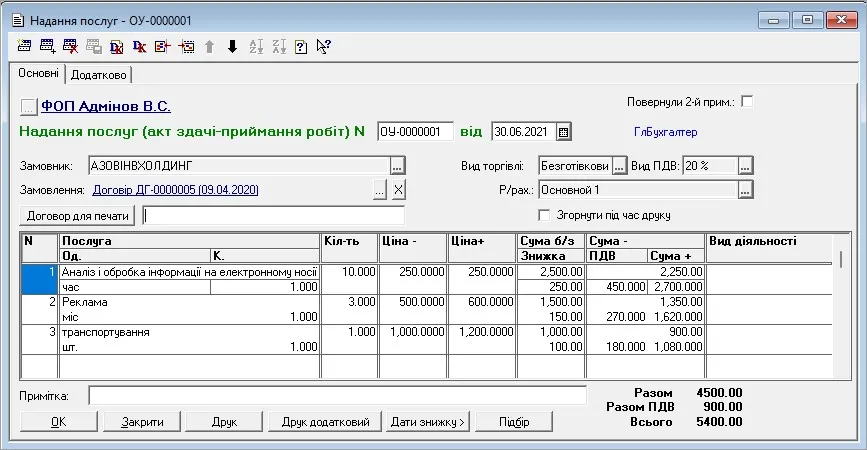
Task: Click company select button left of ФОП Адмінов
Action: pos(29,106)
